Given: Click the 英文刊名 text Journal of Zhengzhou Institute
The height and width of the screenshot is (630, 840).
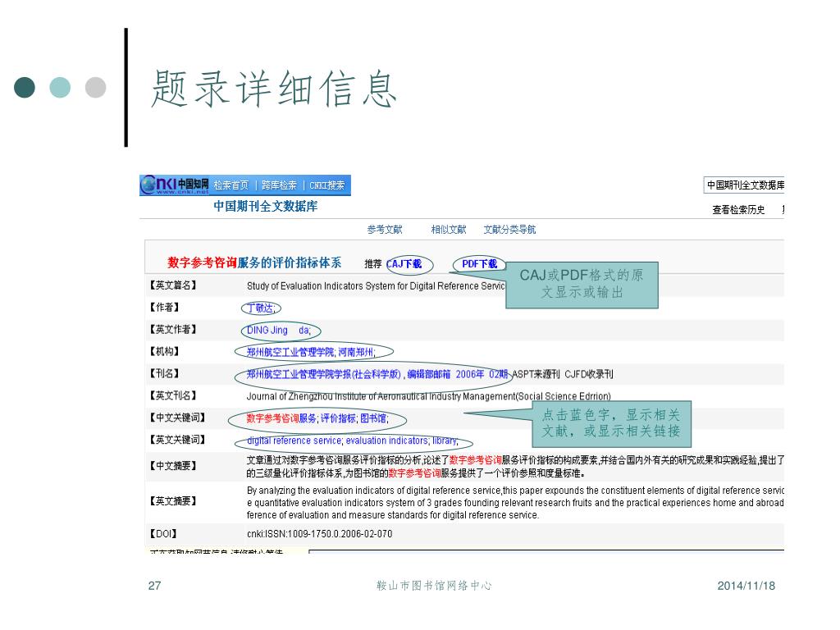Looking at the screenshot, I should [x=428, y=396].
